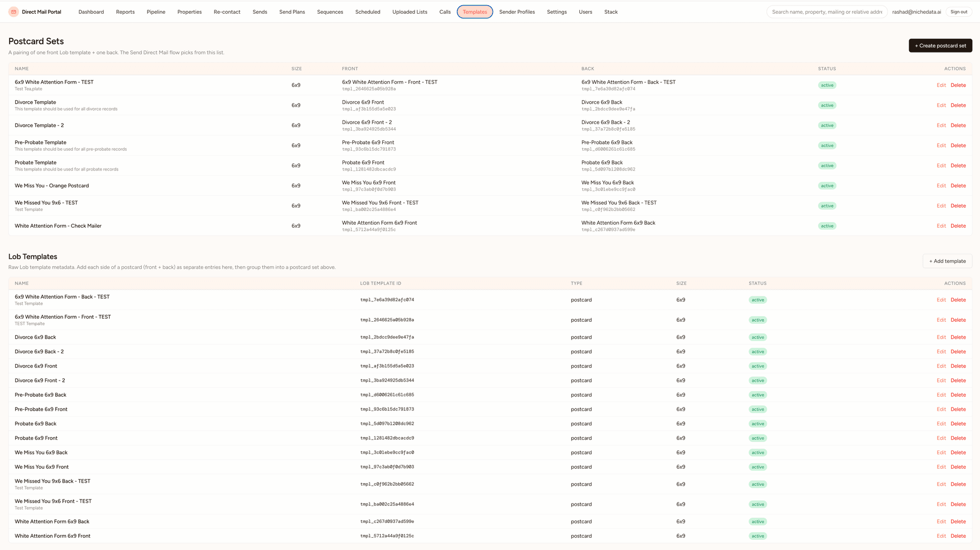Go to Sequences
The image size is (980, 550).
tap(330, 12)
